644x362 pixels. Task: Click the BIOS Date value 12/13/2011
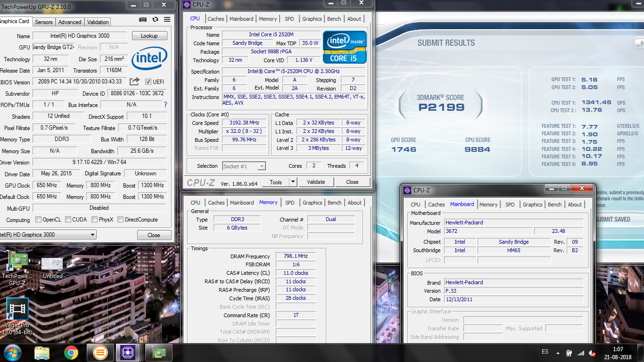coord(513,299)
